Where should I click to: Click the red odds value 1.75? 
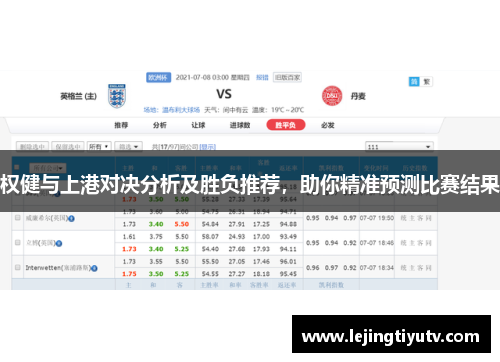[129, 274]
